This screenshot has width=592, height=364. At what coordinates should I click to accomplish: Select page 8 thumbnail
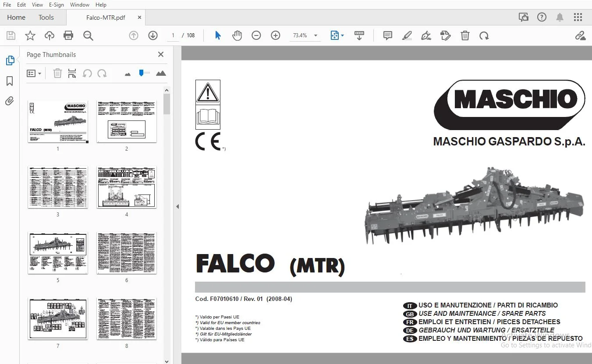[x=127, y=319]
